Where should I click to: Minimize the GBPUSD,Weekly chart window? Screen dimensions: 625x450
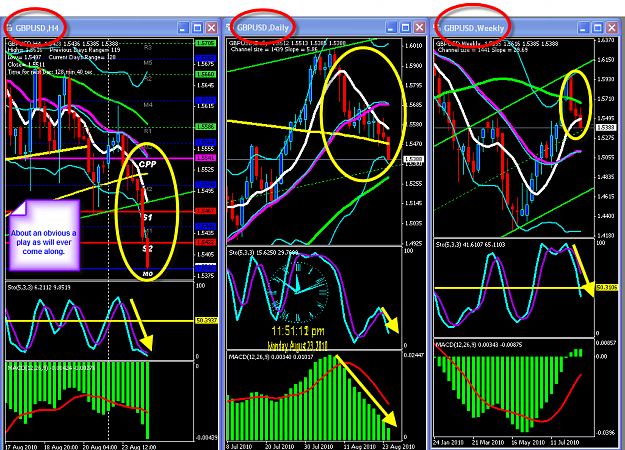click(583, 28)
